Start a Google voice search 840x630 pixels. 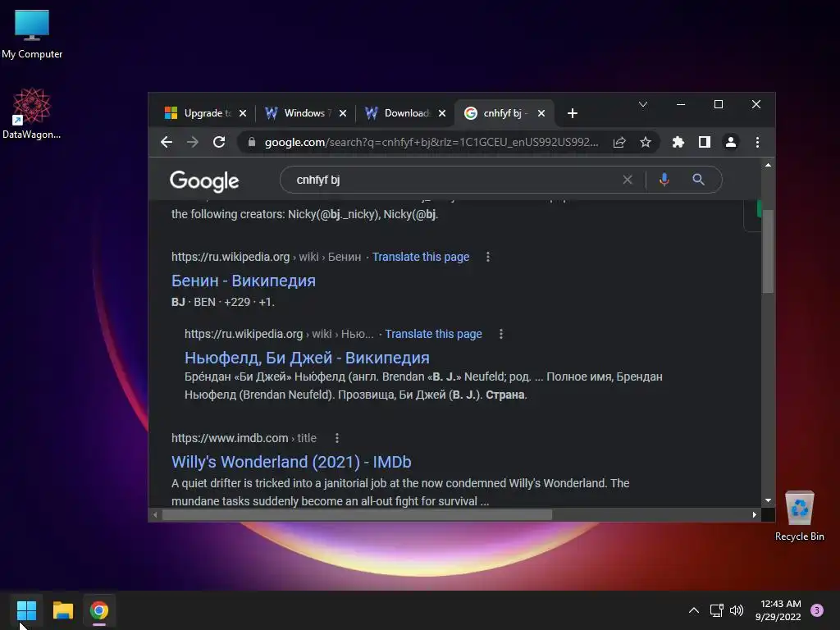pos(664,180)
